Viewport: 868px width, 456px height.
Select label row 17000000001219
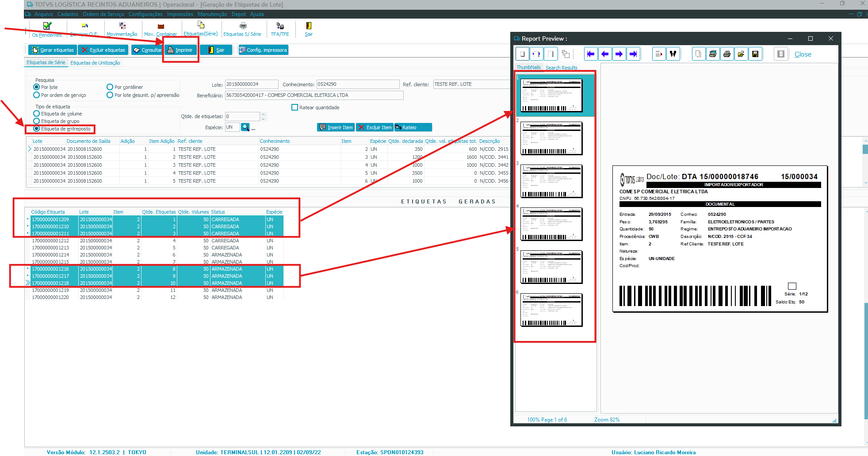[x=154, y=290]
